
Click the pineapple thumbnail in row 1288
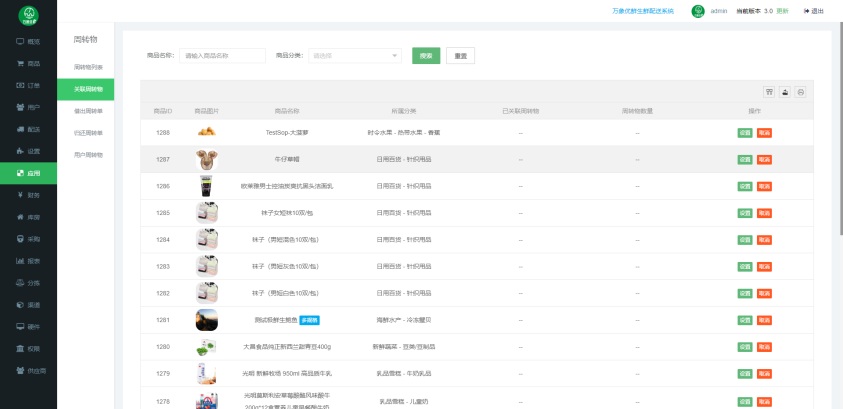(x=206, y=132)
